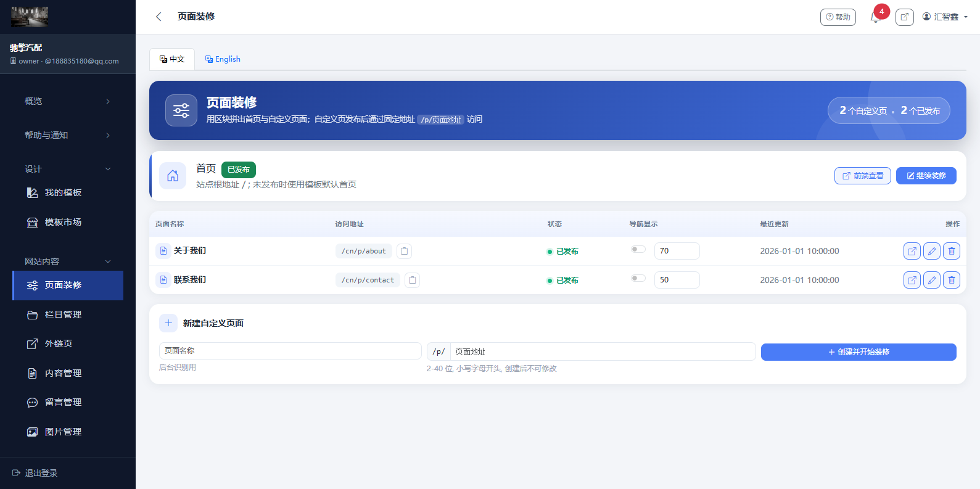This screenshot has height=489, width=980.
Task: Switch to the English language tab
Action: click(x=223, y=59)
